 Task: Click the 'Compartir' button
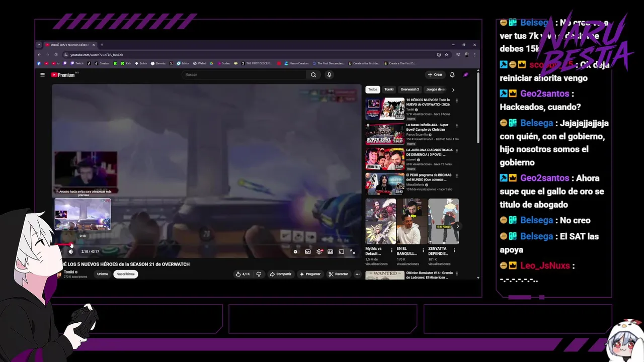click(x=280, y=274)
